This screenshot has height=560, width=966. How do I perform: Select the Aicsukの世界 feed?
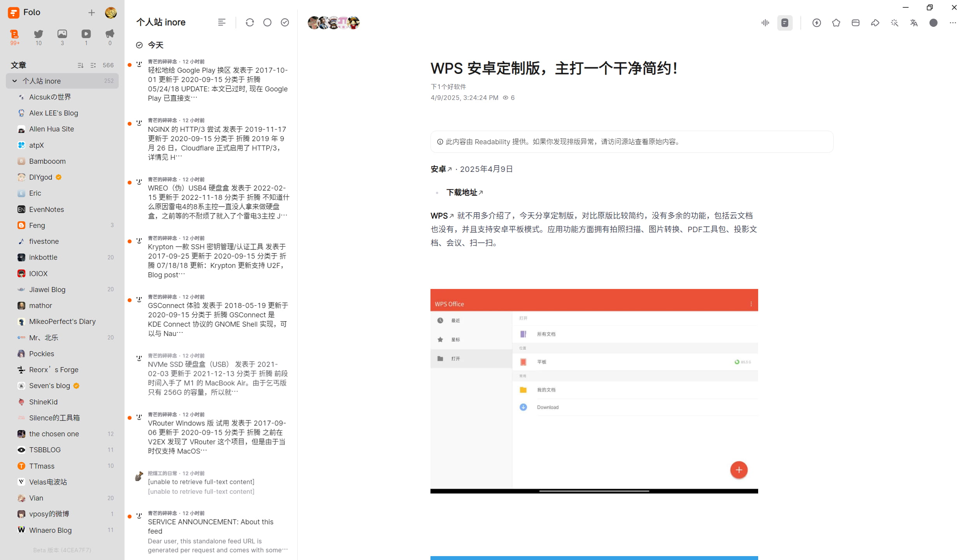tap(62, 97)
